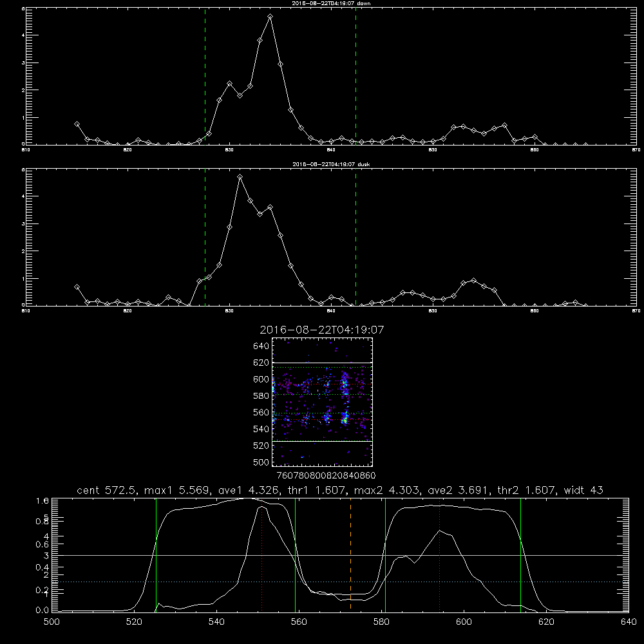Click the heatmap image thumbnail

point(322,402)
